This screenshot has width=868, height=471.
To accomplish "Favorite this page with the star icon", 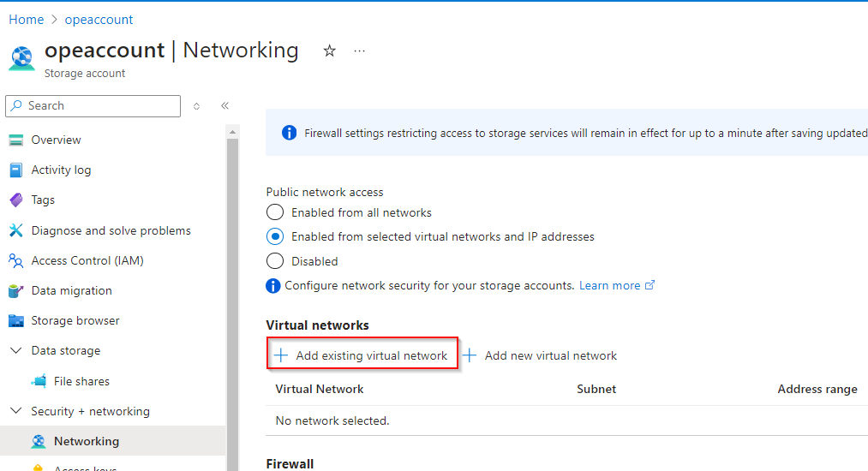I will pos(329,51).
